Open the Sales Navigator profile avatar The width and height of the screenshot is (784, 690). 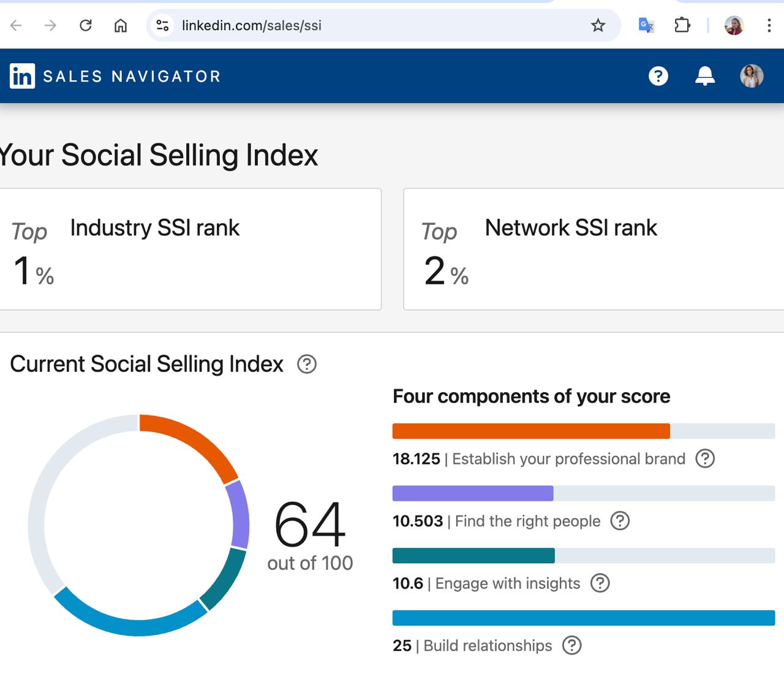click(752, 76)
